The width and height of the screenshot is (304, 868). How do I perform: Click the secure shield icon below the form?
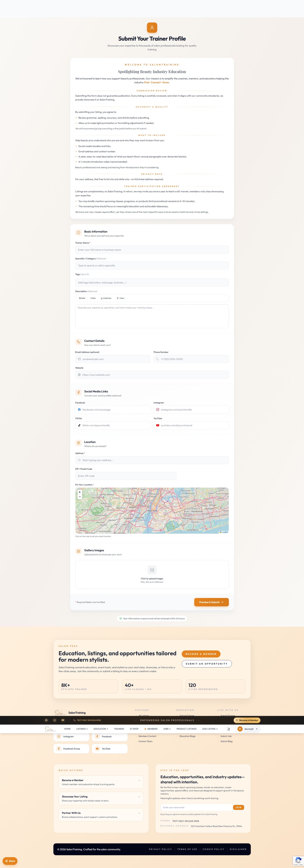(x=121, y=618)
